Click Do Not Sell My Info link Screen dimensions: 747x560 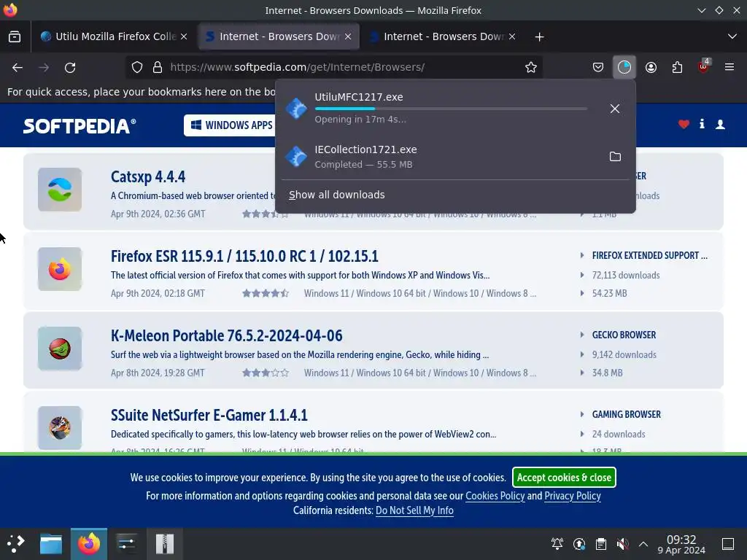coord(414,510)
